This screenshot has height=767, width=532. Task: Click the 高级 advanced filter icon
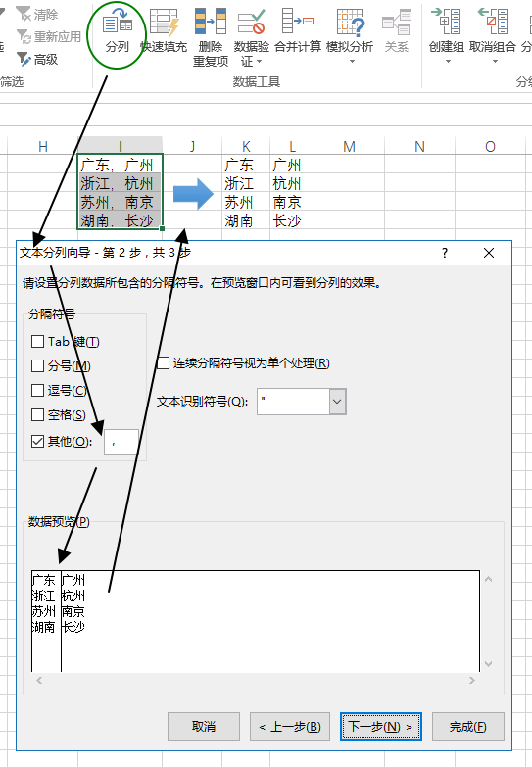pyautogui.click(x=23, y=59)
